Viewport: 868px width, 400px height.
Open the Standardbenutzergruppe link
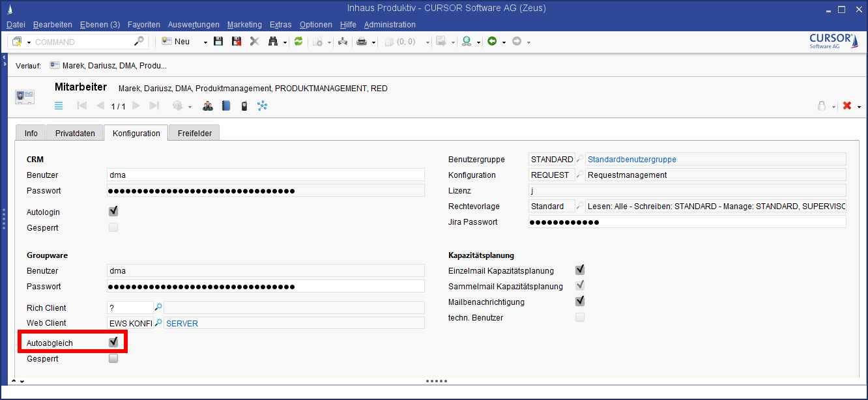point(631,159)
